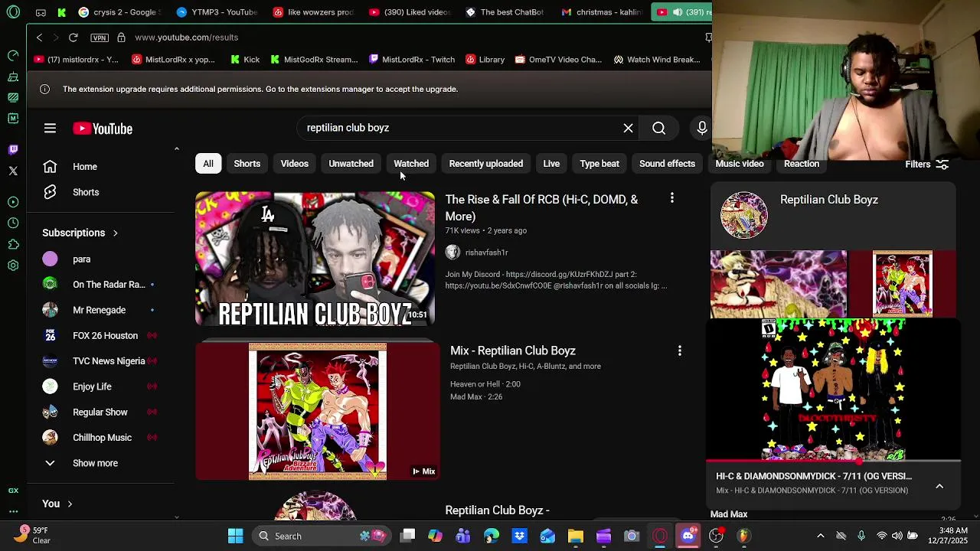
Task: Open options menu for Mix - Reptilian Club Boyz
Action: pos(679,350)
